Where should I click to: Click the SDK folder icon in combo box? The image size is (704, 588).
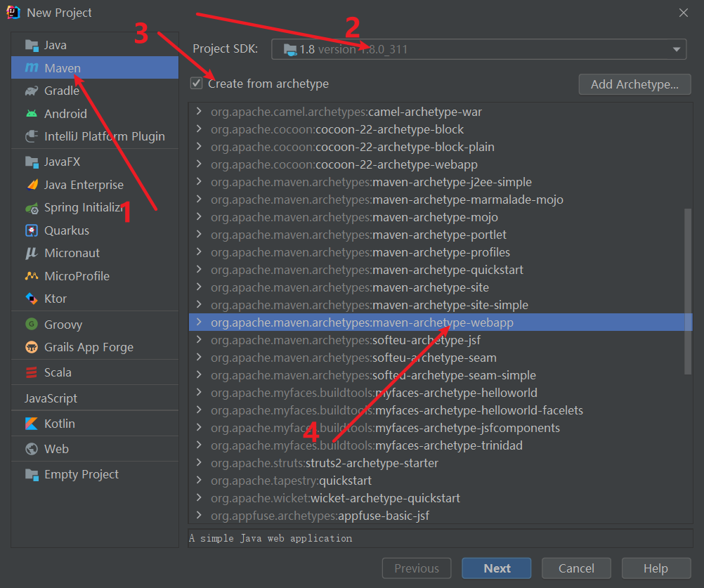click(x=290, y=49)
